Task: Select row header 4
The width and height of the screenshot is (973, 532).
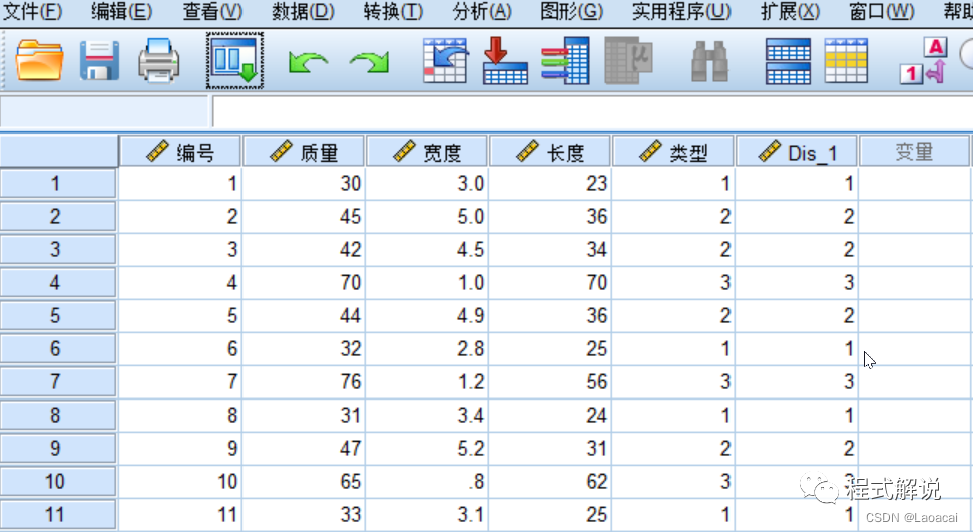Action: 58,283
